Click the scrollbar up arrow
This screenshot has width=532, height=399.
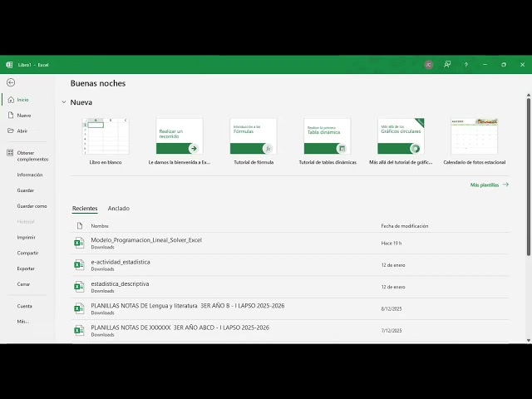tap(529, 95)
